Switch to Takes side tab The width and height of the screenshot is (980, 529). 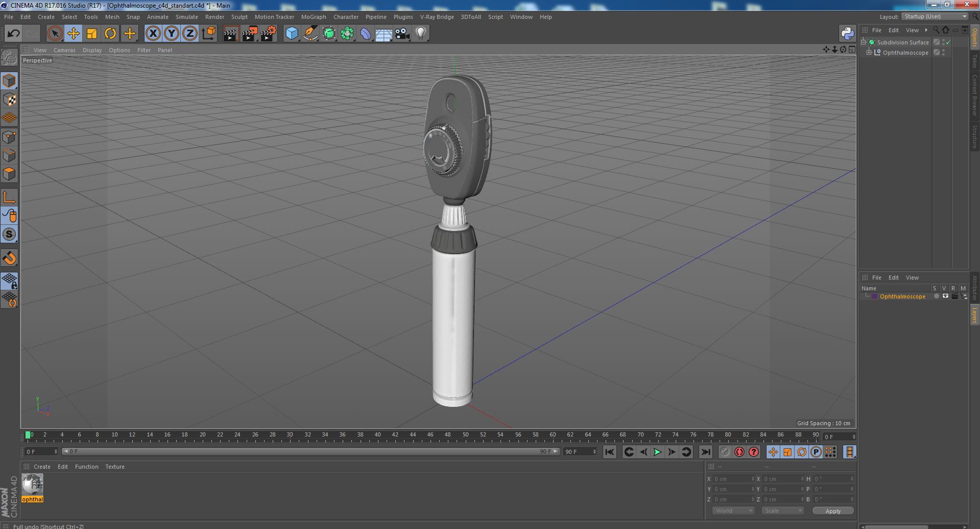coord(975,61)
